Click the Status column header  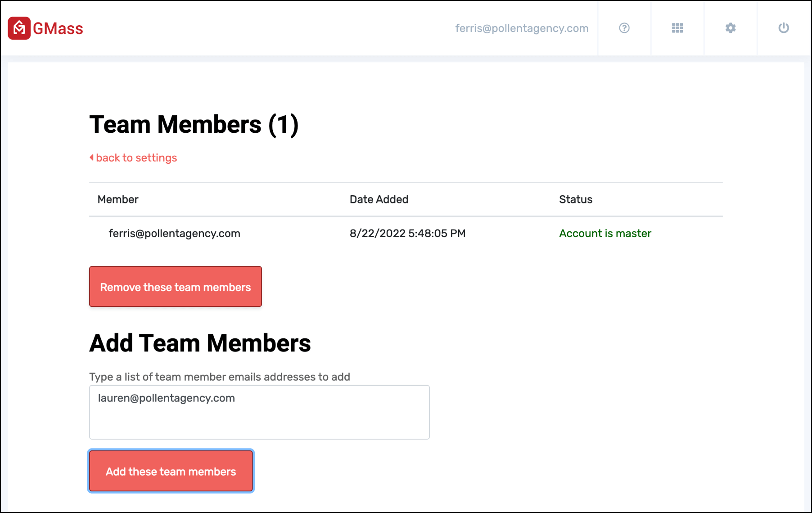click(576, 199)
